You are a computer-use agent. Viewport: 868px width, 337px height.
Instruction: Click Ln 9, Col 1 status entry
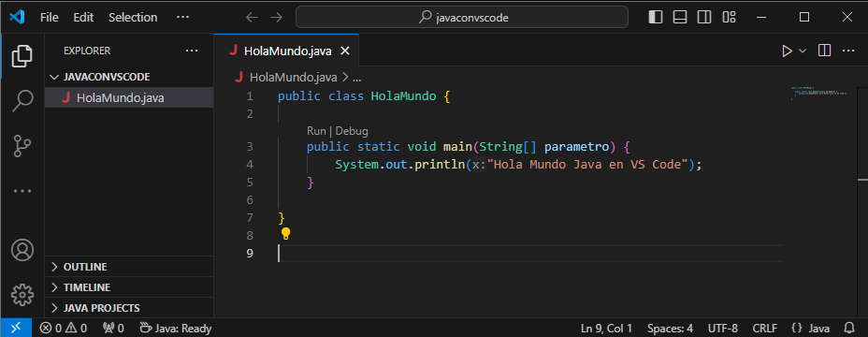(x=606, y=329)
